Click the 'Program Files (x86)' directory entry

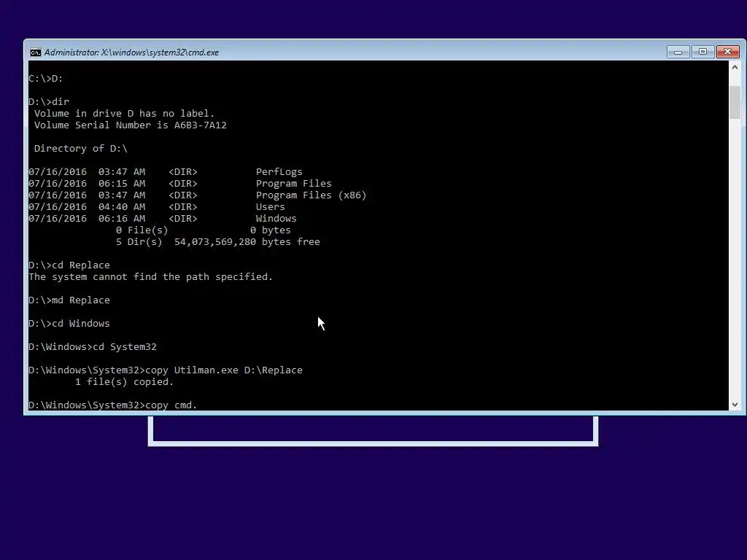click(x=198, y=195)
